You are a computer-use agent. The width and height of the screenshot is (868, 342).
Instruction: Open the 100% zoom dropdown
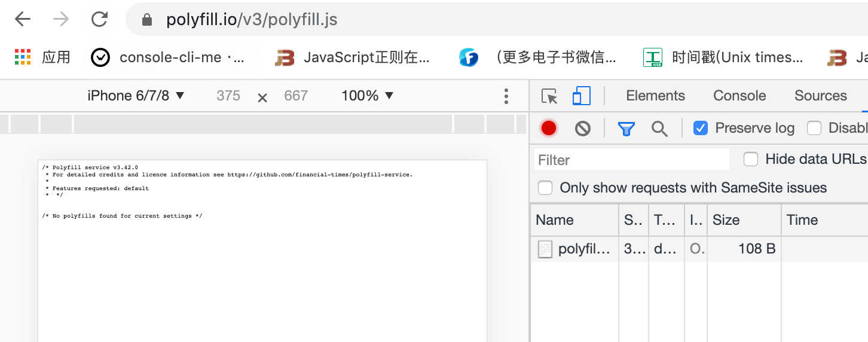(367, 96)
